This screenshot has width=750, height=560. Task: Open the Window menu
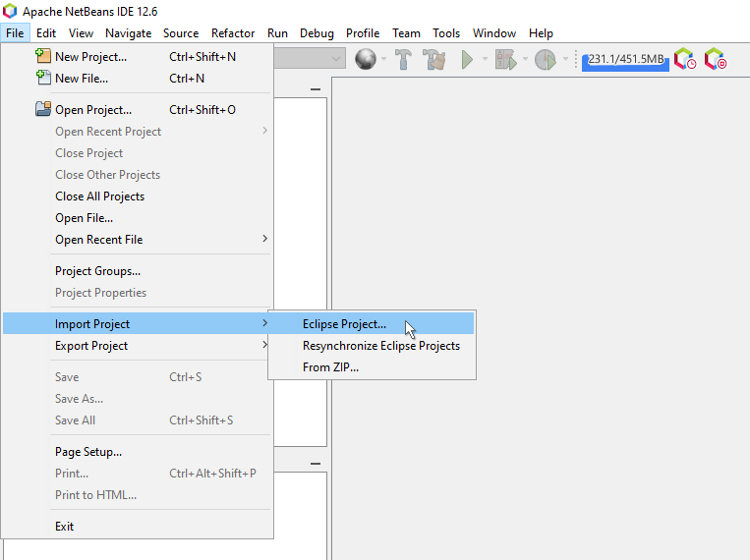494,33
